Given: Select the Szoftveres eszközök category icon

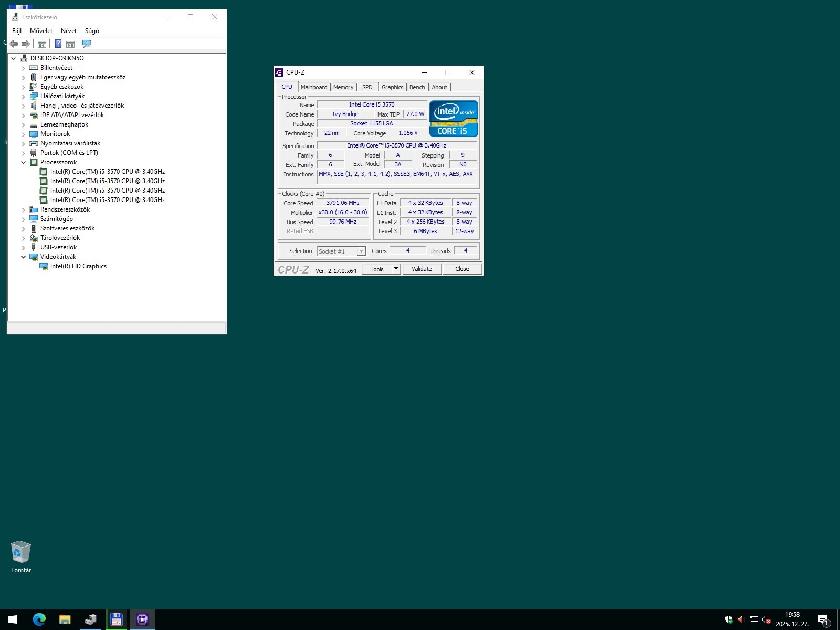Looking at the screenshot, I should pyautogui.click(x=34, y=228).
